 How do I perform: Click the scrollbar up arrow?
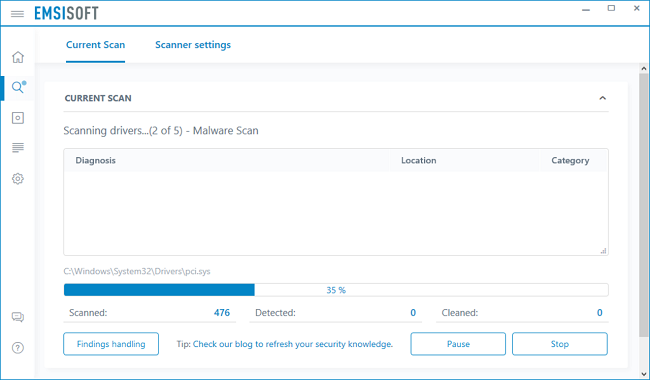pos(643,69)
